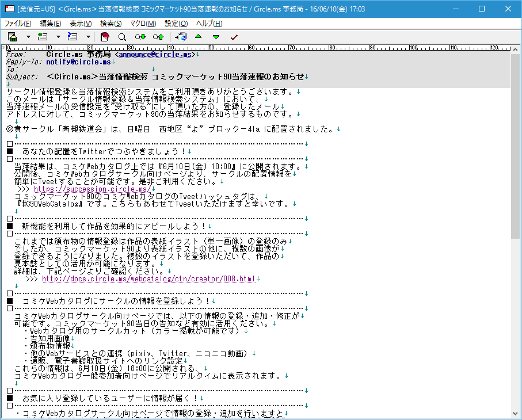Click the magnifier search icon

coord(122,37)
